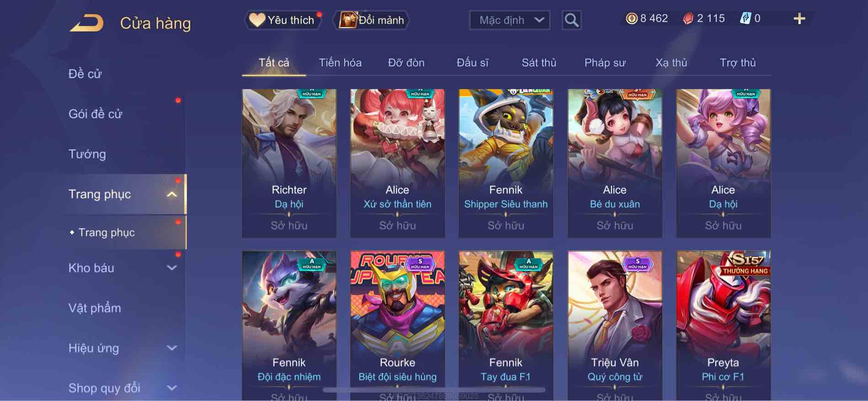Open Đổi mảnh chest icon
This screenshot has width=868, height=401.
pos(347,20)
